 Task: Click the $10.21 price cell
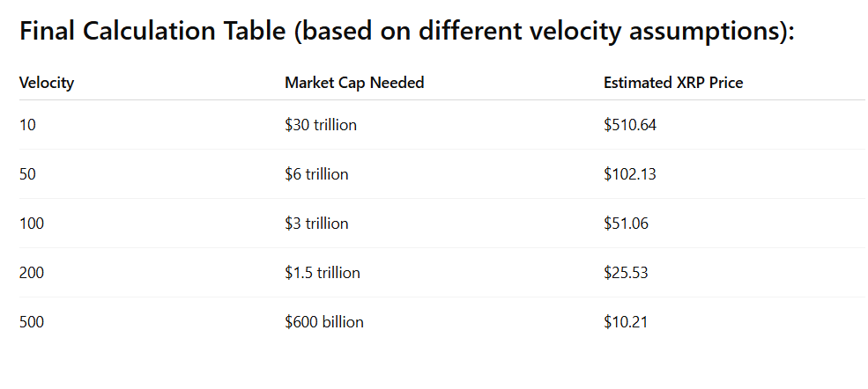(x=626, y=322)
